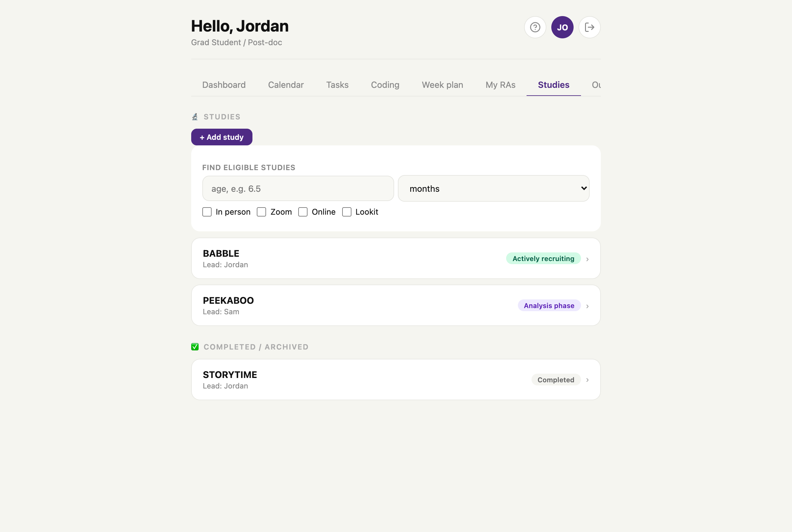Click the Completed status badge on STORYTIME

(x=556, y=380)
